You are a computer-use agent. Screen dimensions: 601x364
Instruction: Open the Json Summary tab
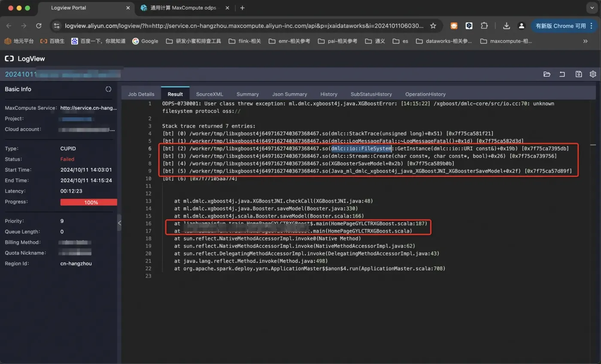289,94
